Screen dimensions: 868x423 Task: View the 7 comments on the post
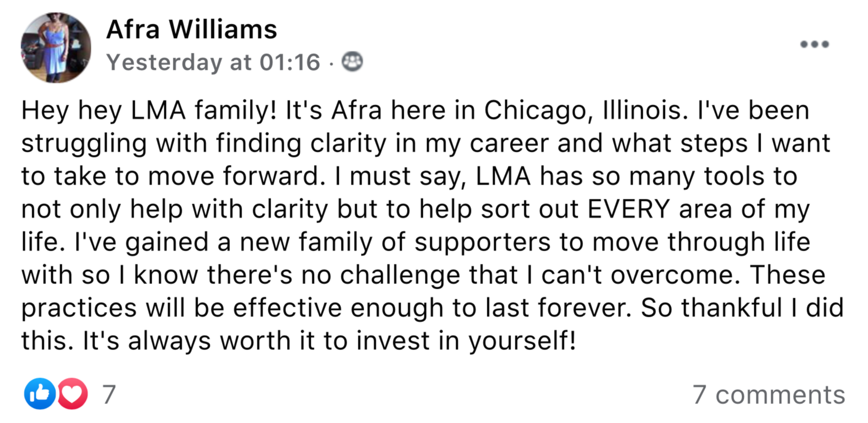point(769,395)
